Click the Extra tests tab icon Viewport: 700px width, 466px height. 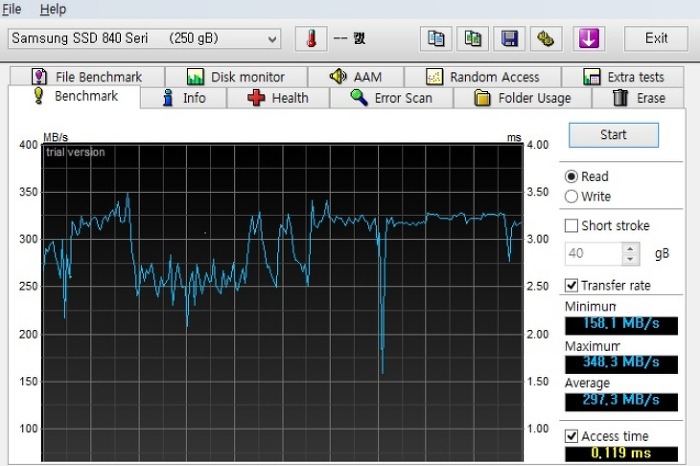(592, 77)
